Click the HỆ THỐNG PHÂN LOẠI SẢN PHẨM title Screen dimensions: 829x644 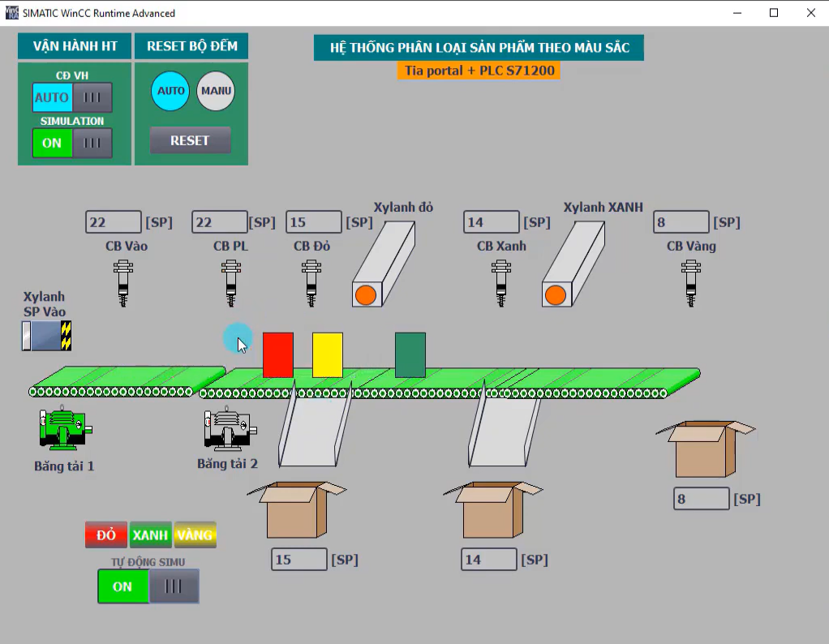pos(479,48)
